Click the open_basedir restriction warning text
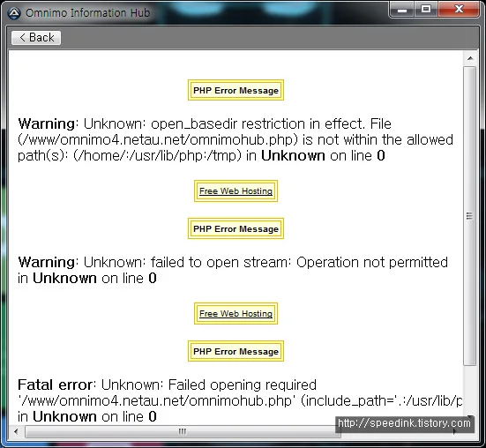This screenshot has height=448, width=486. point(236,139)
